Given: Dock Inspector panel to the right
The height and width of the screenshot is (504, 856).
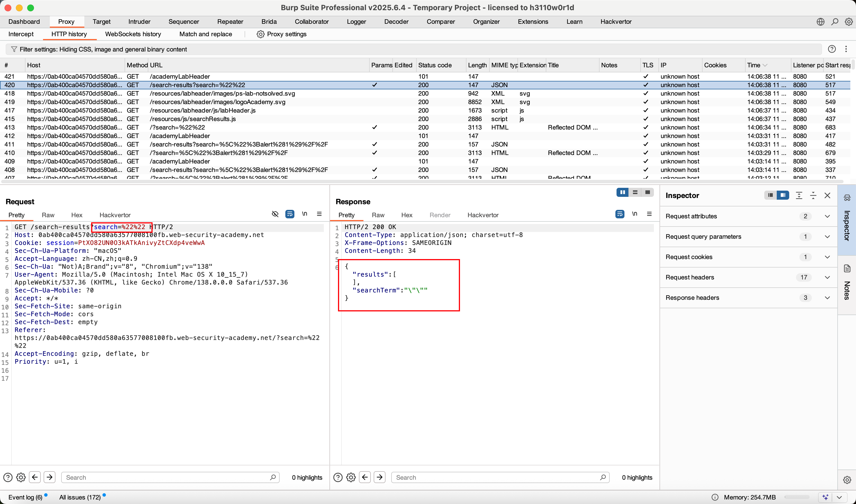Looking at the screenshot, I should [783, 195].
